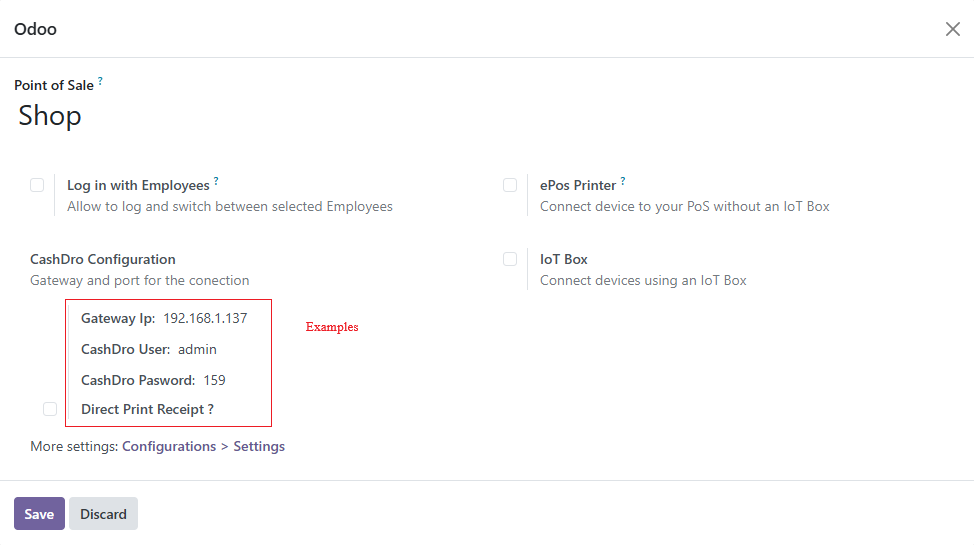The width and height of the screenshot is (974, 545).
Task: Edit the Shop name field
Action: click(50, 116)
